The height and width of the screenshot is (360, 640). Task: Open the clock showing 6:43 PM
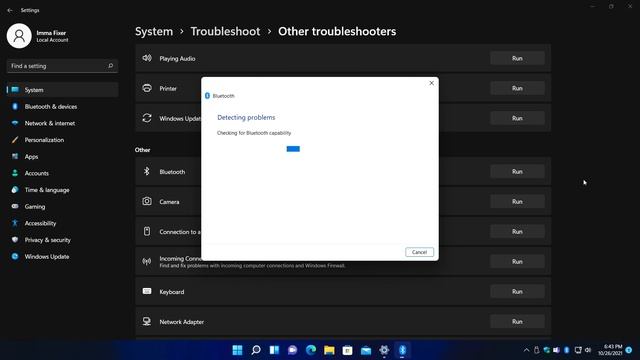coord(610,350)
